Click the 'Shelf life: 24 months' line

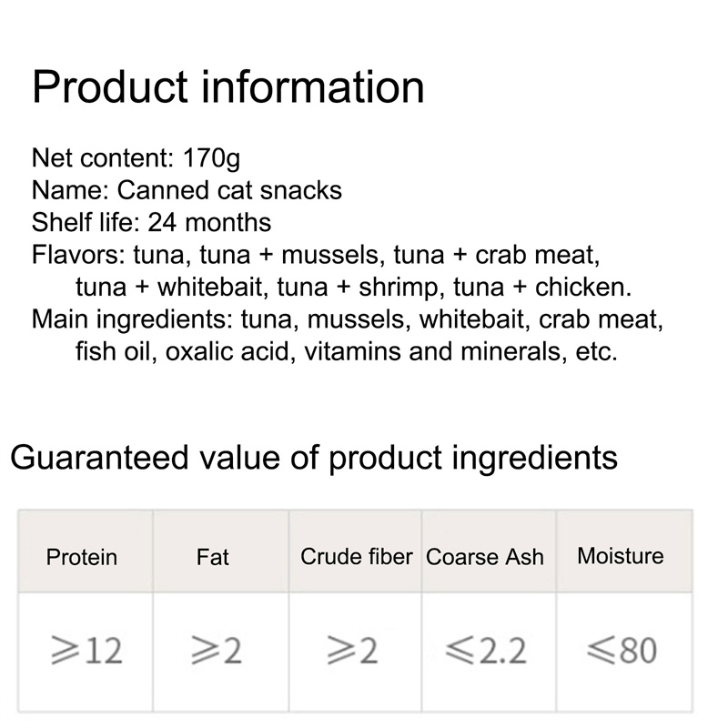click(151, 222)
